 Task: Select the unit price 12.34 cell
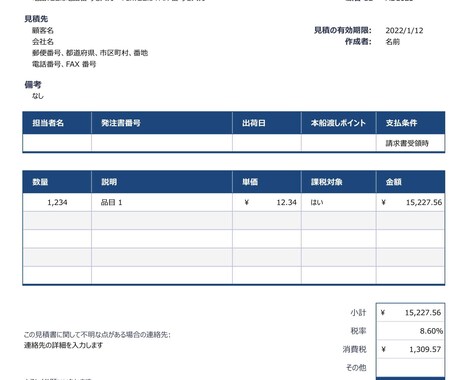click(267, 202)
